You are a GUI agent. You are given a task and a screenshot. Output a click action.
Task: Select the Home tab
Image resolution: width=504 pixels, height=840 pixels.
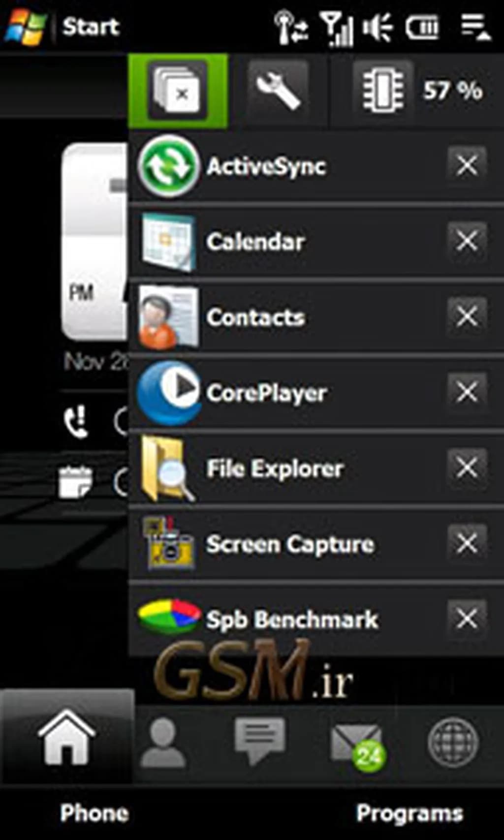click(66, 737)
